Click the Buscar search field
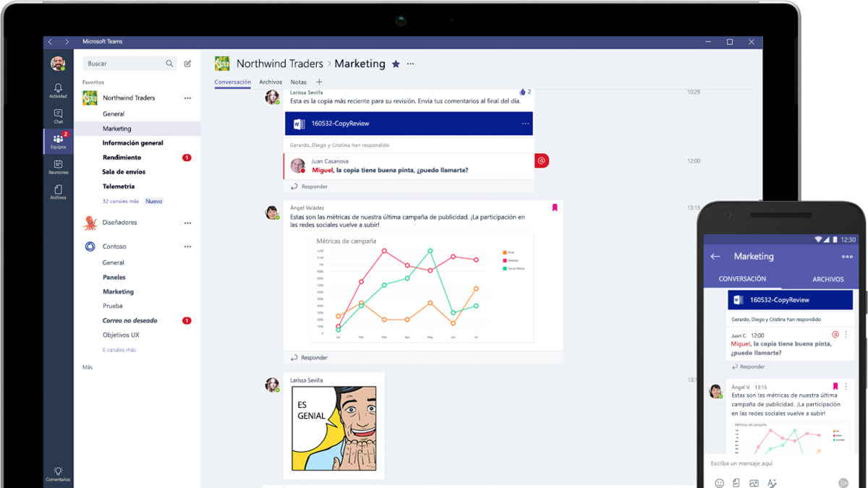868x488 pixels. tap(123, 64)
